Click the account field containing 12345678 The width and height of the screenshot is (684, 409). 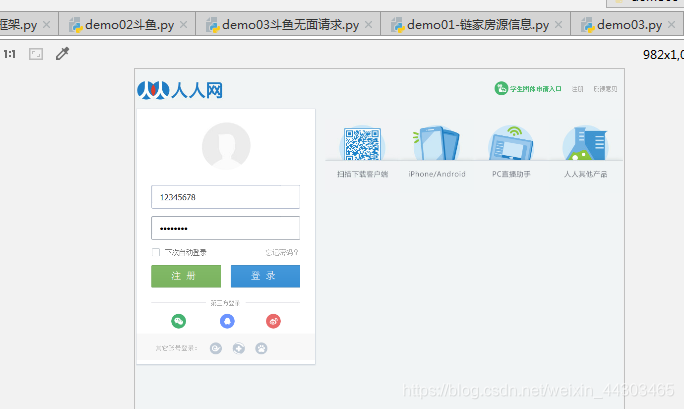pyautogui.click(x=226, y=197)
